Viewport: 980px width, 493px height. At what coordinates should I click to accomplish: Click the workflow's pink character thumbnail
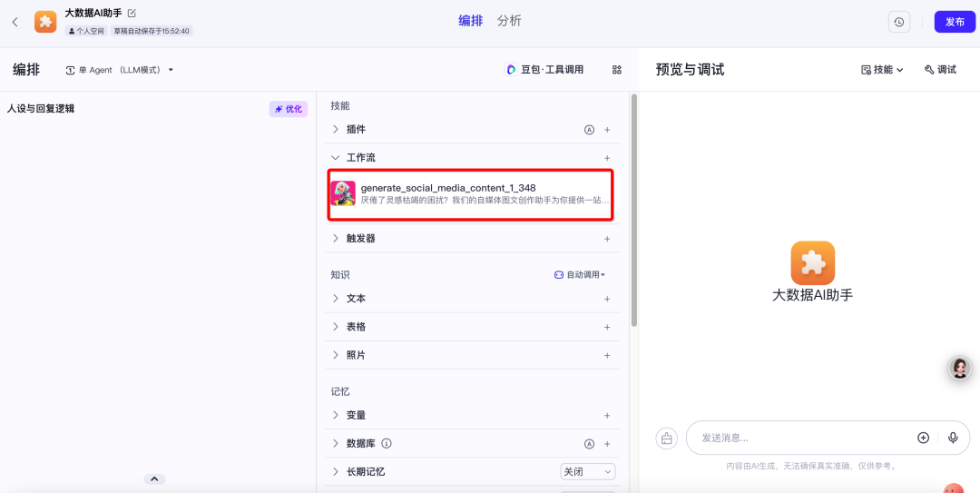(343, 193)
